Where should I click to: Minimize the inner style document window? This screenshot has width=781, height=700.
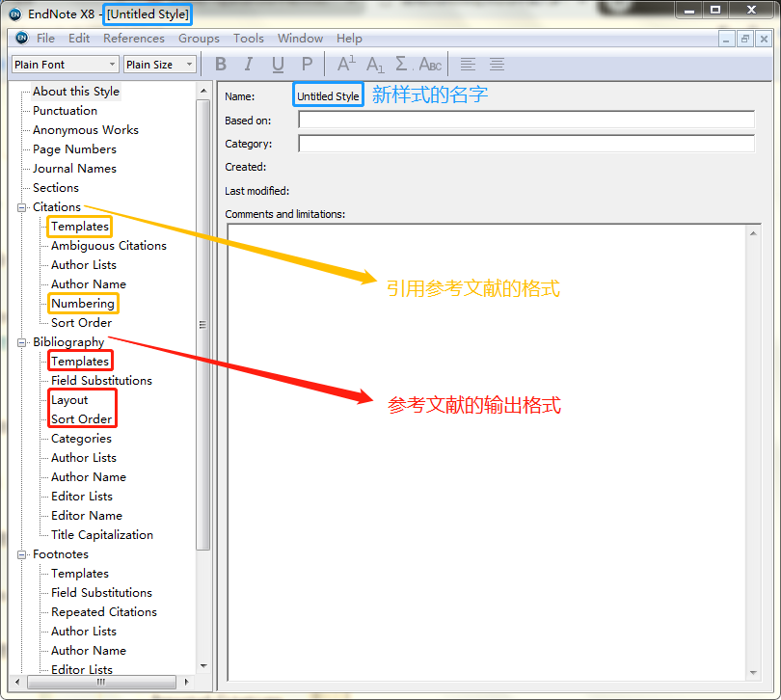(x=726, y=39)
